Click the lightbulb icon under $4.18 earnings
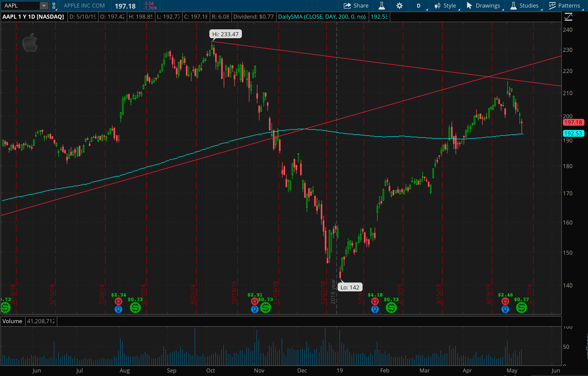 (x=375, y=309)
